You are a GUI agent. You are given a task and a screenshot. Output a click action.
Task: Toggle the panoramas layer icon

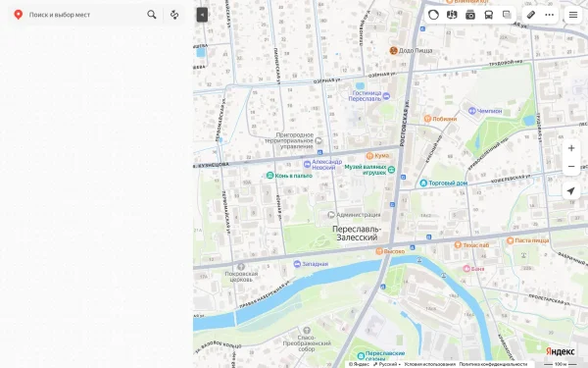tap(452, 15)
